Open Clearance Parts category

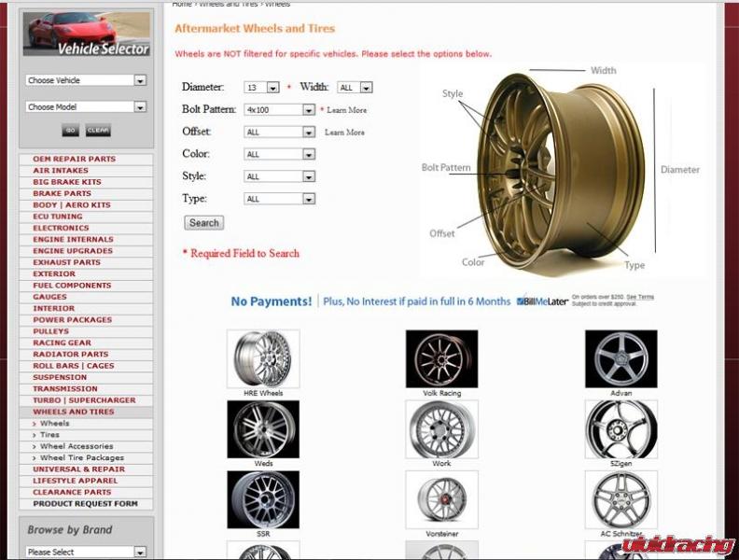tap(86, 492)
